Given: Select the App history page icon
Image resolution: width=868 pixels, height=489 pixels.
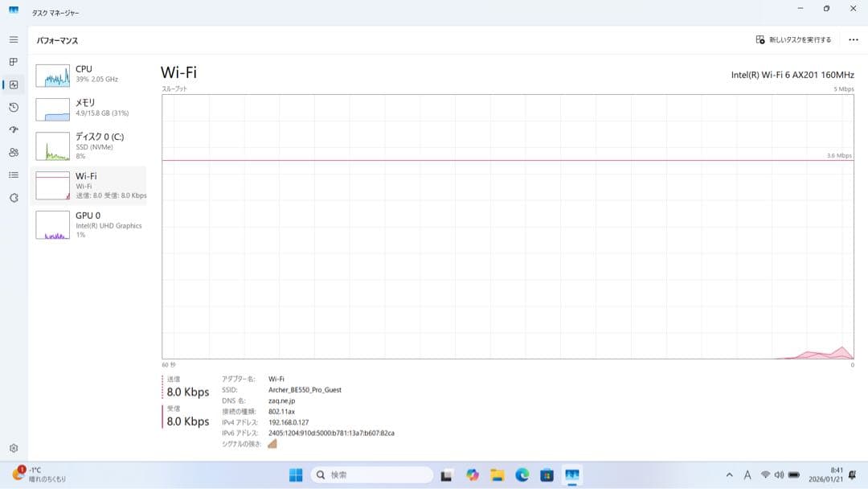Looking at the screenshot, I should [x=13, y=107].
